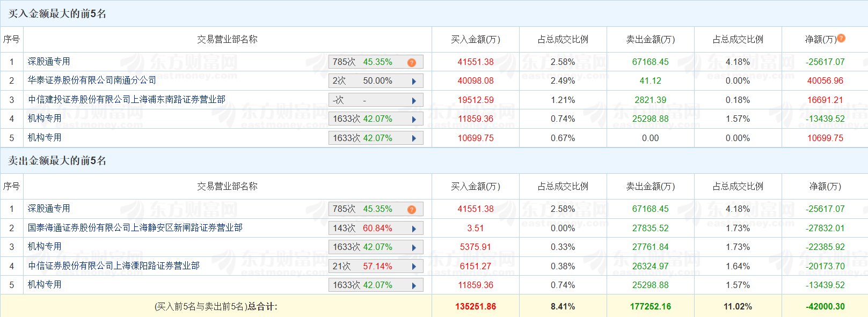Click the 2次 50.00% stats box

(x=370, y=81)
